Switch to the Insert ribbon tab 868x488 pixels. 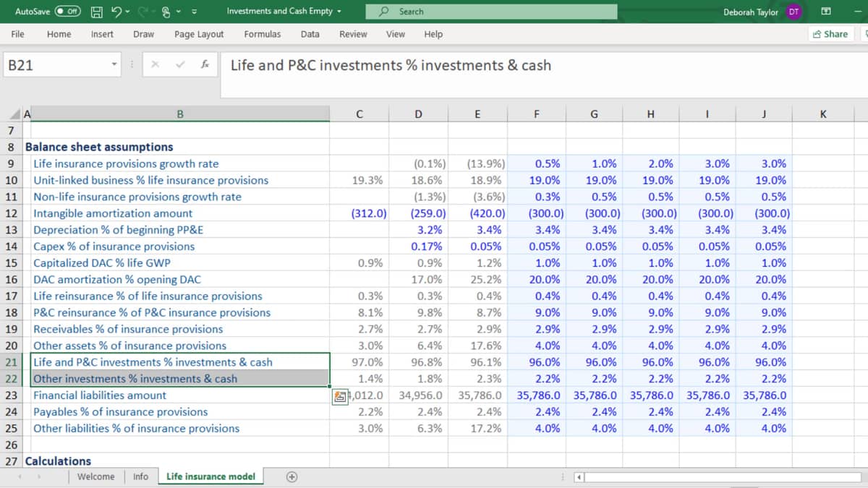click(102, 34)
